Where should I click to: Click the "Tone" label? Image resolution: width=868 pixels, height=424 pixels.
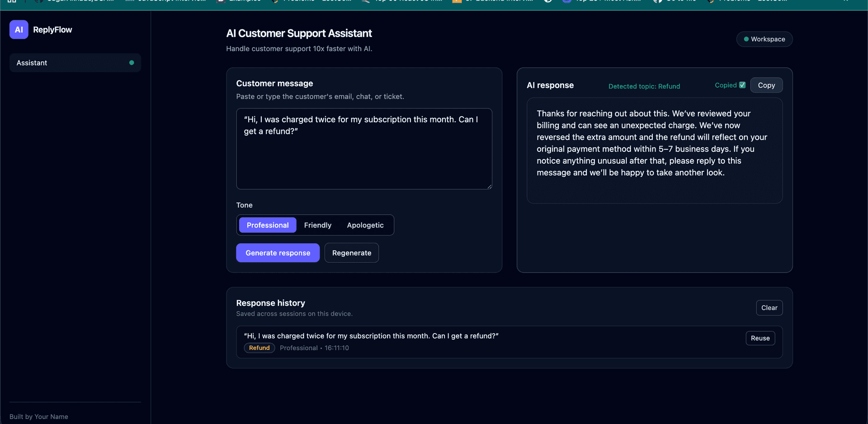[245, 205]
